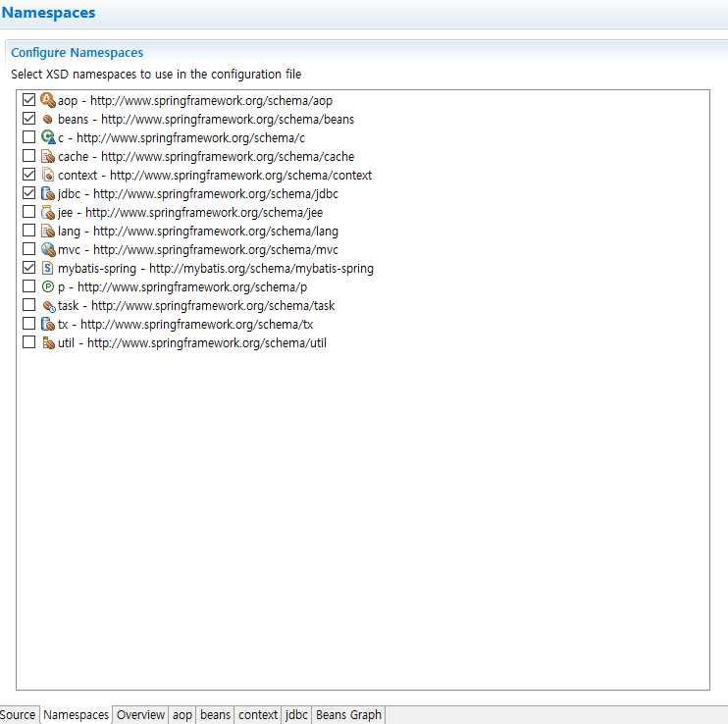Click the lang namespace icon
Image resolution: width=728 pixels, height=724 pixels.
click(x=48, y=231)
